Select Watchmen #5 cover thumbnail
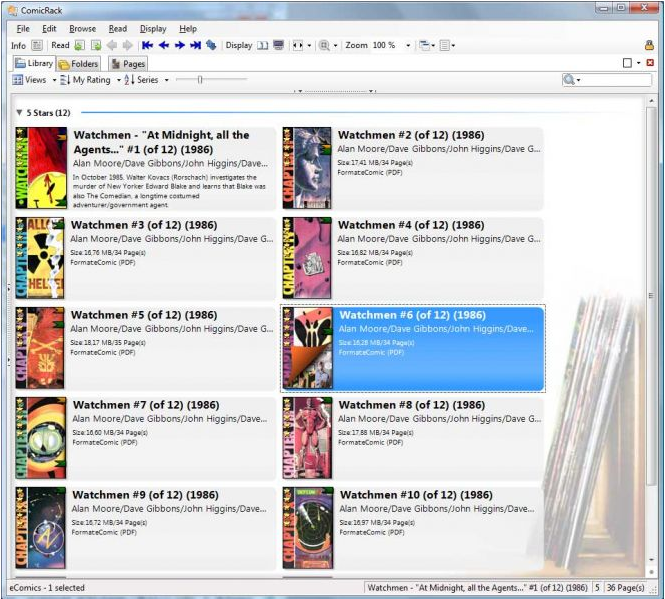This screenshot has height=599, width=665. tap(40, 348)
